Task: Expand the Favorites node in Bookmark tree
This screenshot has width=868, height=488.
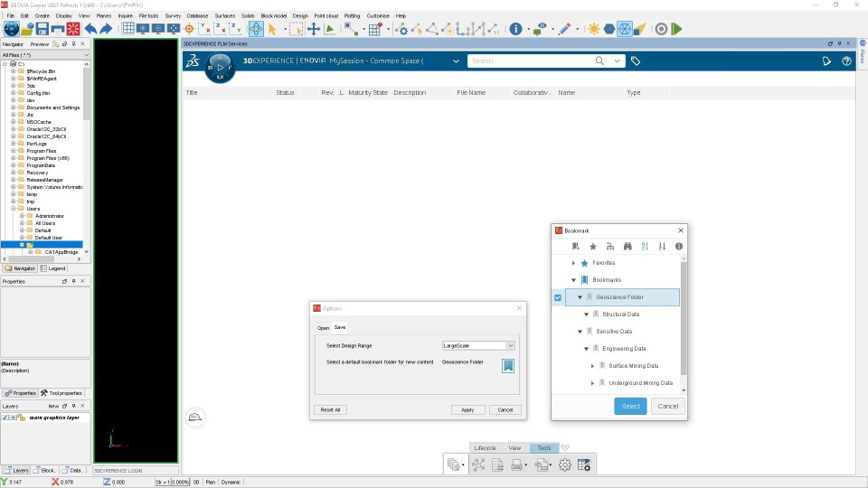Action: point(573,263)
